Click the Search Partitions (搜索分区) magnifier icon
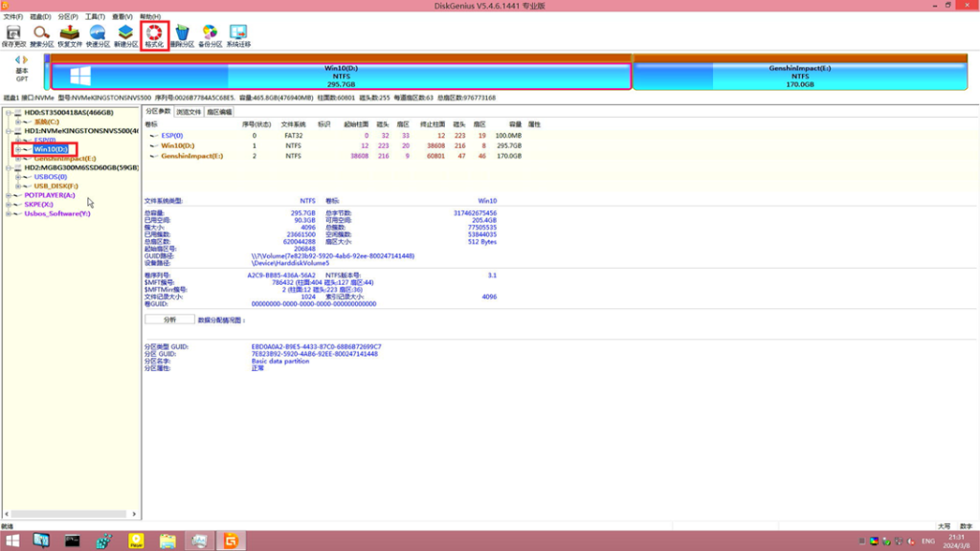The height and width of the screenshot is (551, 980). tap(41, 34)
